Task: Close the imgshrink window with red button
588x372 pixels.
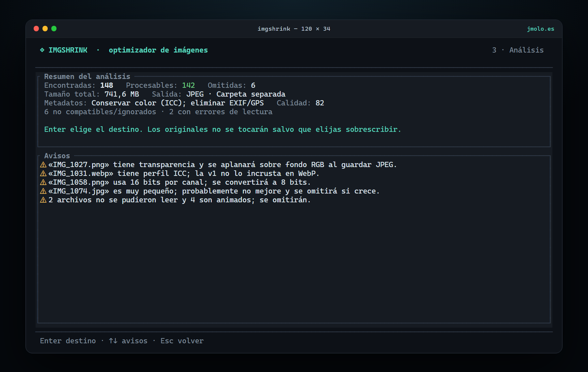Action: [36, 29]
